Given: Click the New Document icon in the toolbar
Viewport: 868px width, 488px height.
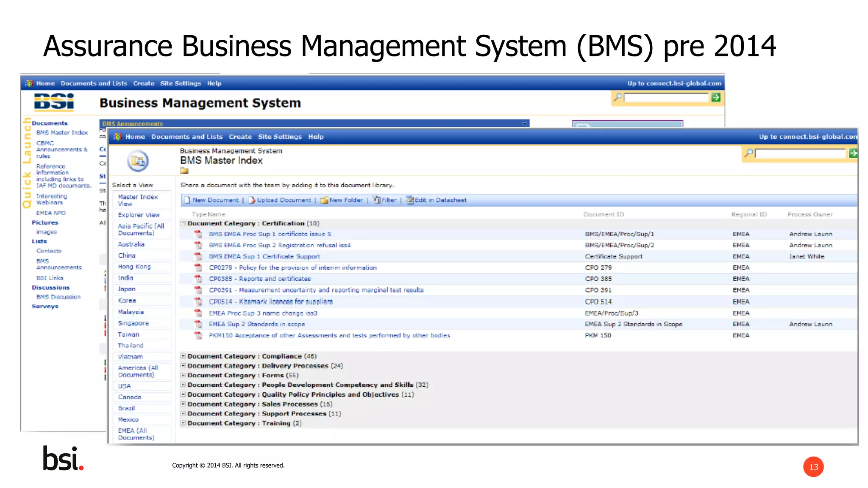Looking at the screenshot, I should [x=187, y=200].
